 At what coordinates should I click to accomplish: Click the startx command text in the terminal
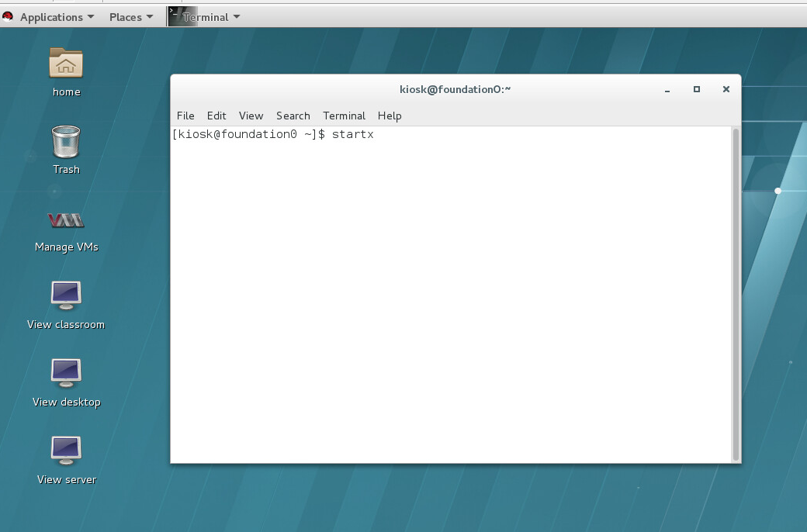352,134
